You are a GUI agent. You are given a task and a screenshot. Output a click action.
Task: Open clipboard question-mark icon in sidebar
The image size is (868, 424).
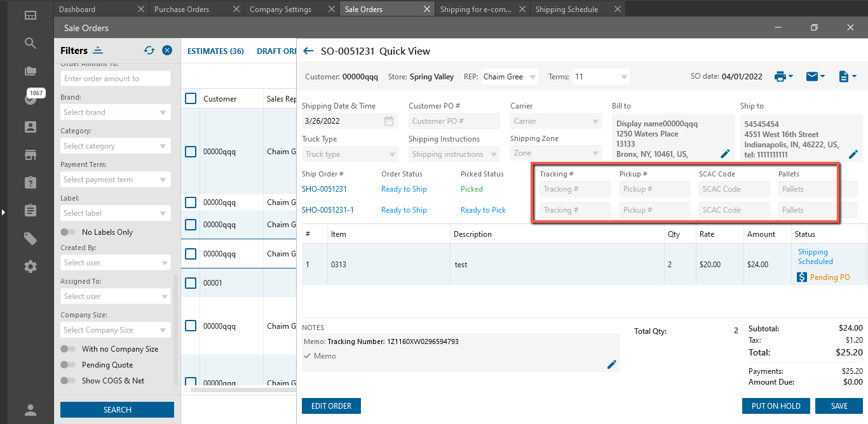click(x=31, y=182)
